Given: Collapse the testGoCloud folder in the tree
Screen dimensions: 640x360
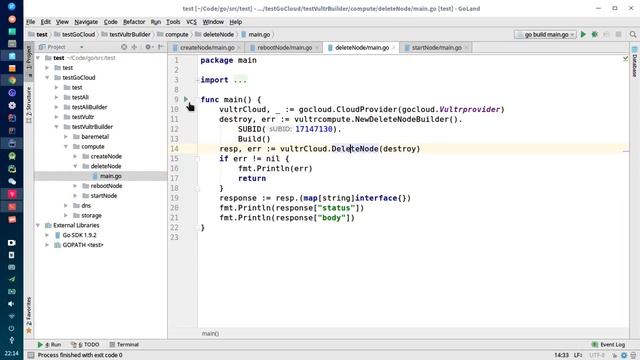Looking at the screenshot, I should [47, 78].
